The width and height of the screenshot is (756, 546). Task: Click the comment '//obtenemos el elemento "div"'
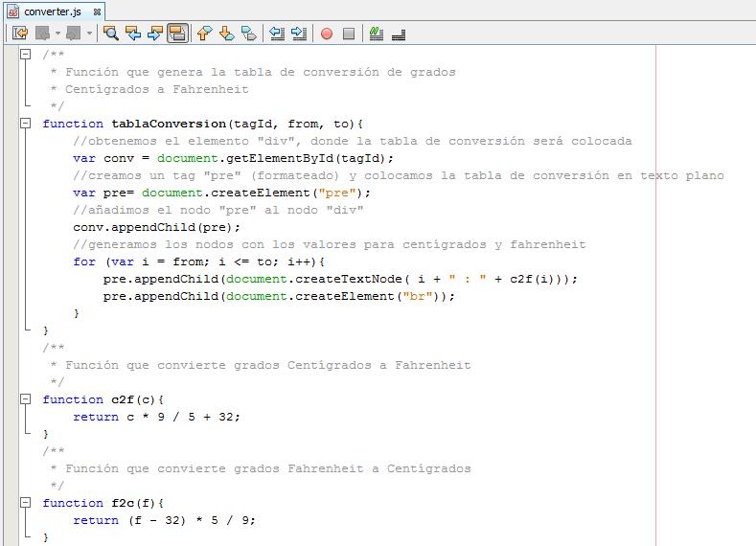pos(352,141)
